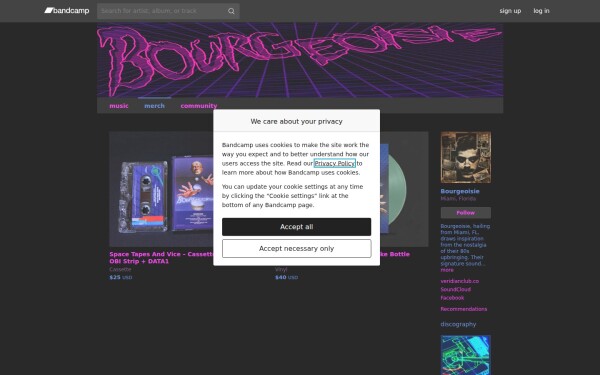This screenshot has height=375, width=600.
Task: Open the veridianclub.co link
Action: click(x=460, y=281)
